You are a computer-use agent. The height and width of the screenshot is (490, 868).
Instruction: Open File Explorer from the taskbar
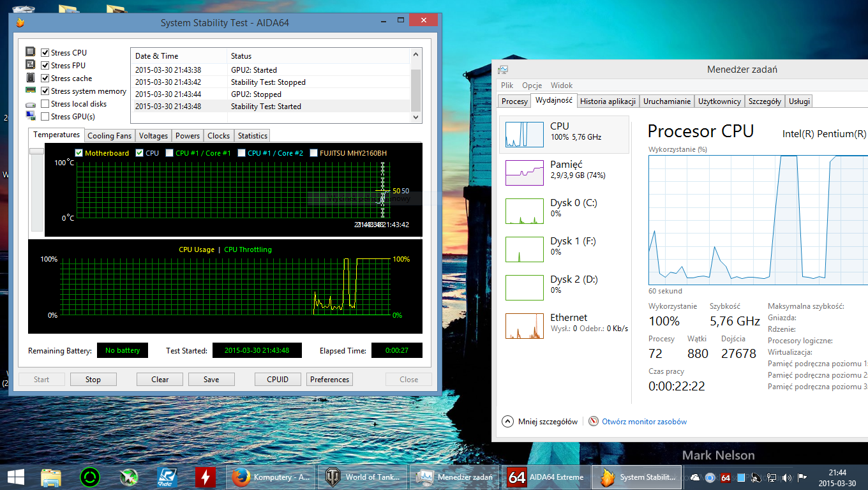(x=51, y=477)
